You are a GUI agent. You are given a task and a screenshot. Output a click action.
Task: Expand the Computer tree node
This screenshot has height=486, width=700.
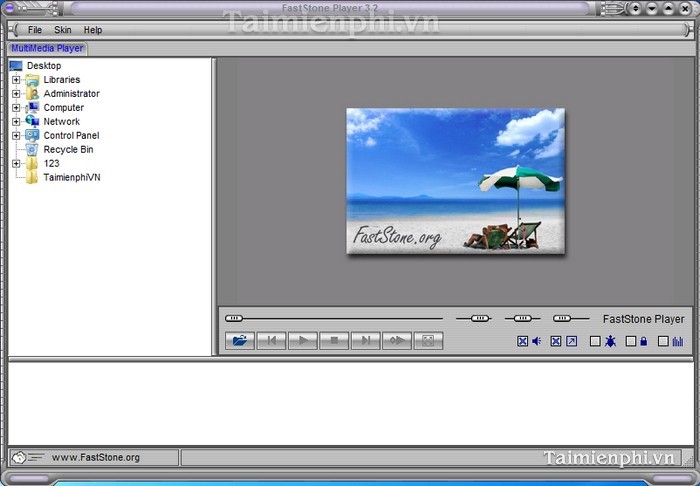click(16, 108)
